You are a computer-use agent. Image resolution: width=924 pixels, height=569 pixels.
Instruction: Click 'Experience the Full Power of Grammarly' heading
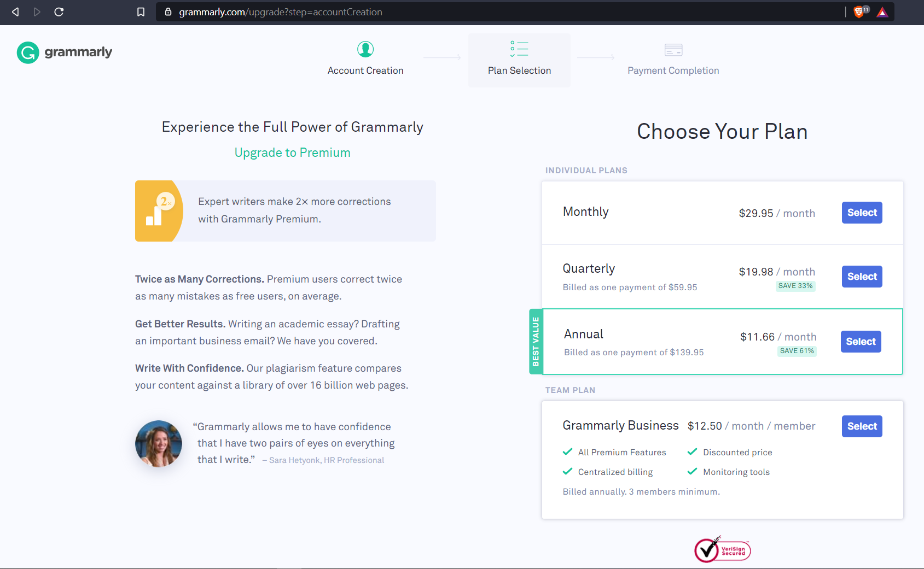click(293, 127)
